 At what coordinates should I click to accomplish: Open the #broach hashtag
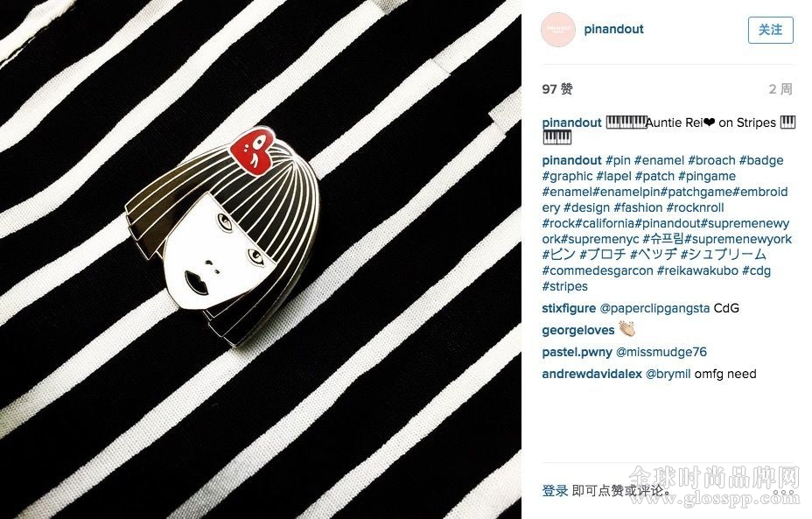point(711,160)
